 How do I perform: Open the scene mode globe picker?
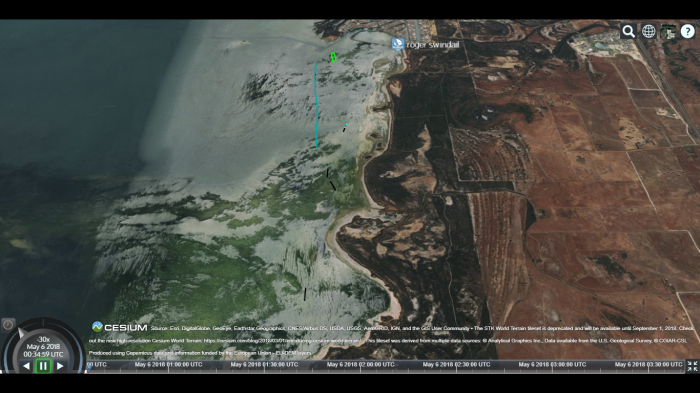pos(648,31)
